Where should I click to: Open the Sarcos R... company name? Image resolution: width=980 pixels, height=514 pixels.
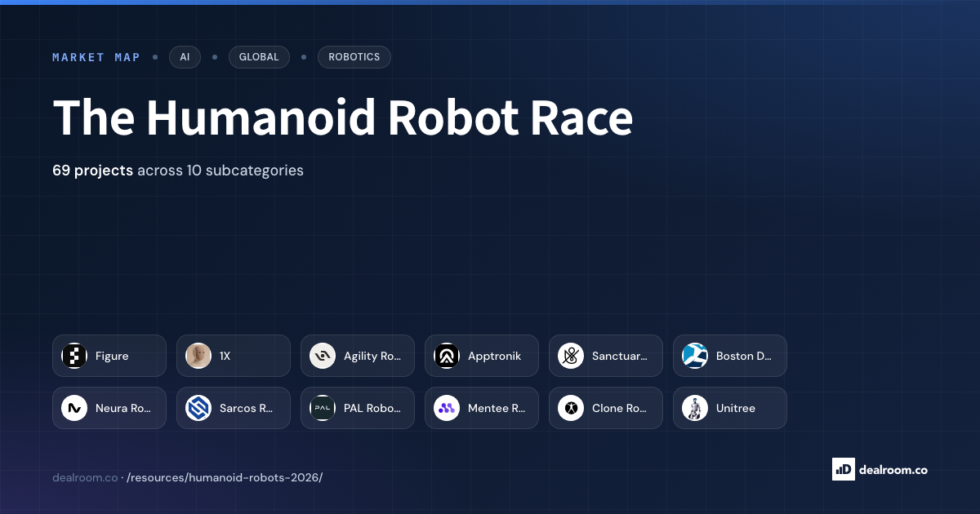(246, 409)
